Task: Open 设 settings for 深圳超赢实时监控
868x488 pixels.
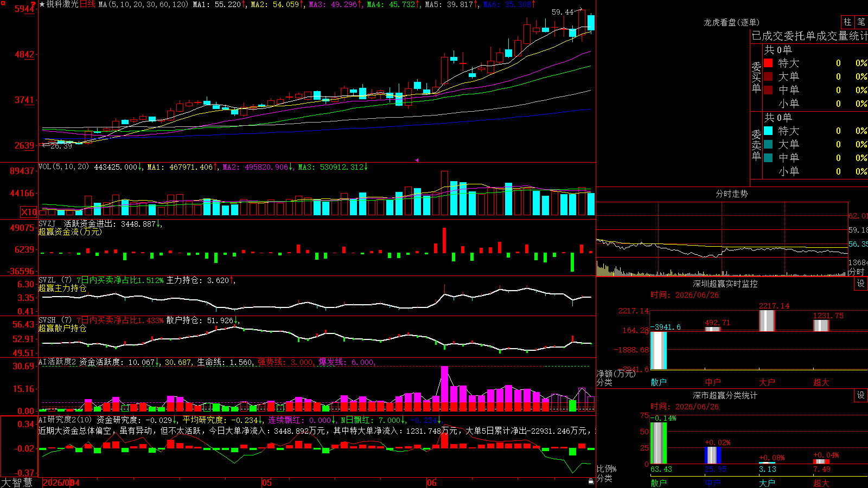Action: (x=861, y=284)
